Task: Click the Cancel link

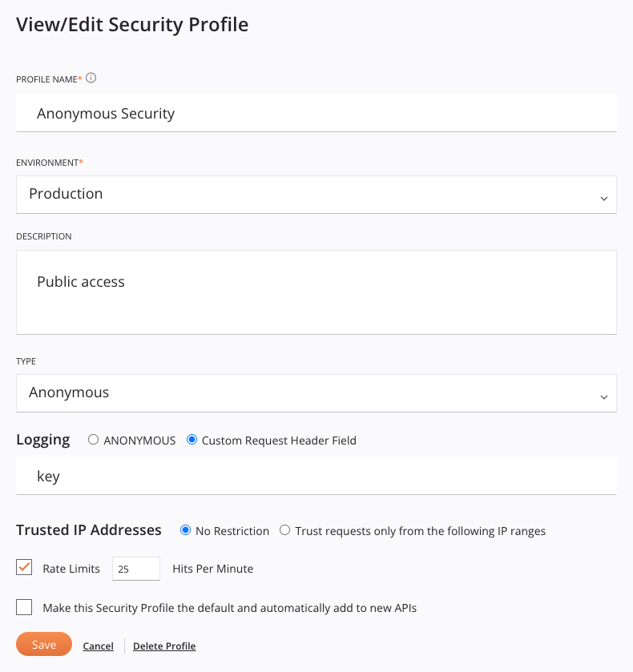Action: pyautogui.click(x=99, y=646)
